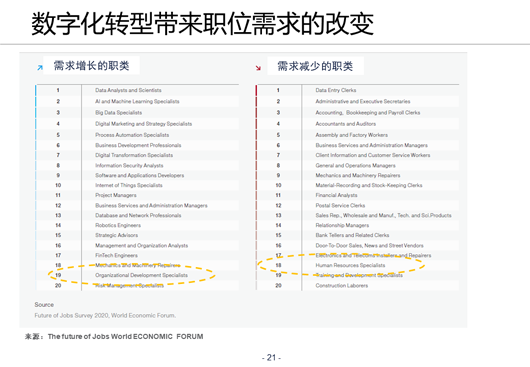Click the slide title 数字化转型带来职位需求的改变
The width and height of the screenshot is (530, 367).
(203, 23)
